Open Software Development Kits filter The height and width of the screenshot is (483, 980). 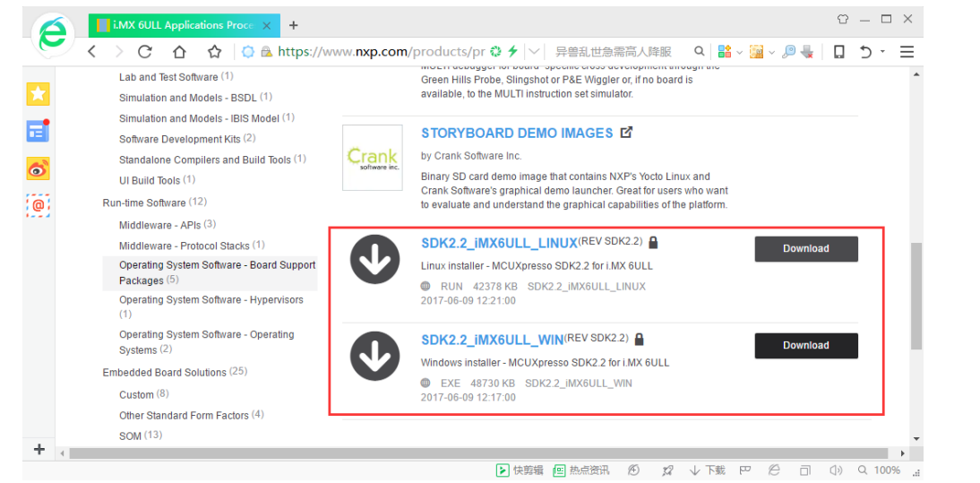187,139
